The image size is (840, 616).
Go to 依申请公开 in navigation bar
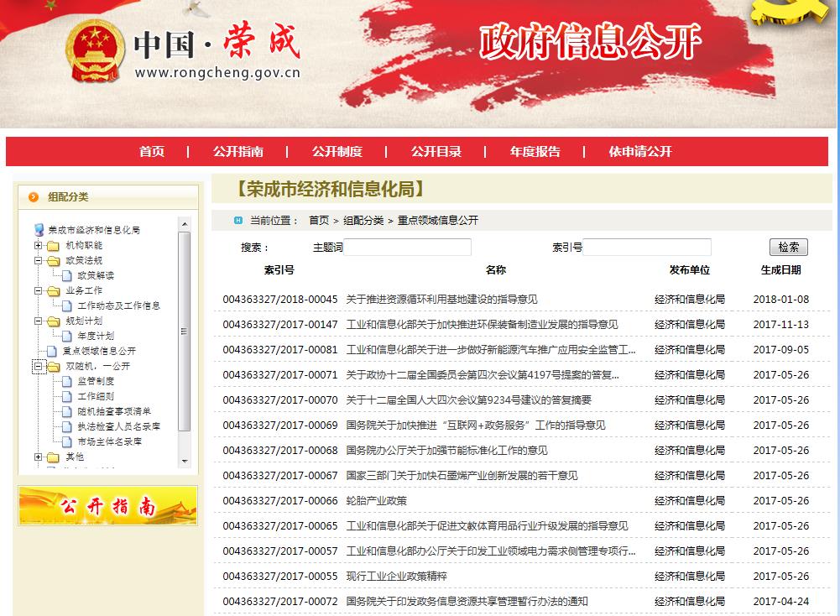coord(640,152)
